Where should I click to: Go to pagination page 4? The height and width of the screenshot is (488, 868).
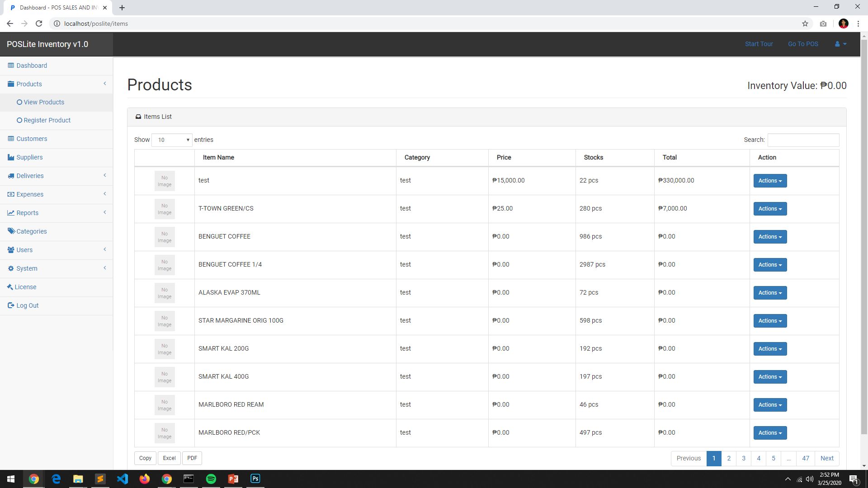(759, 458)
